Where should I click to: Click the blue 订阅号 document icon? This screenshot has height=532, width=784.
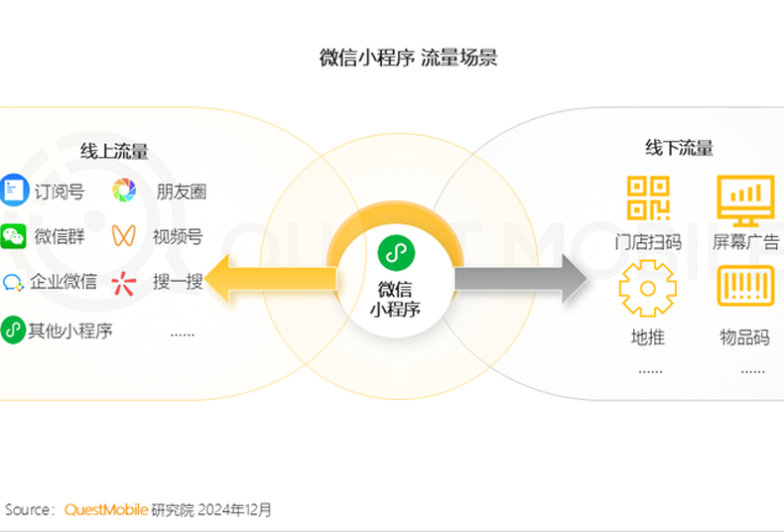[x=13, y=190]
